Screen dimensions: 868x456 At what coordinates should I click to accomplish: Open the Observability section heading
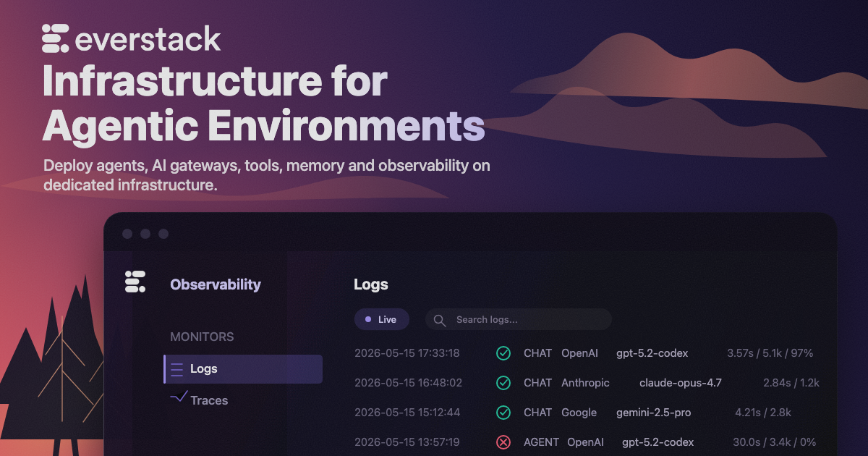pos(216,284)
